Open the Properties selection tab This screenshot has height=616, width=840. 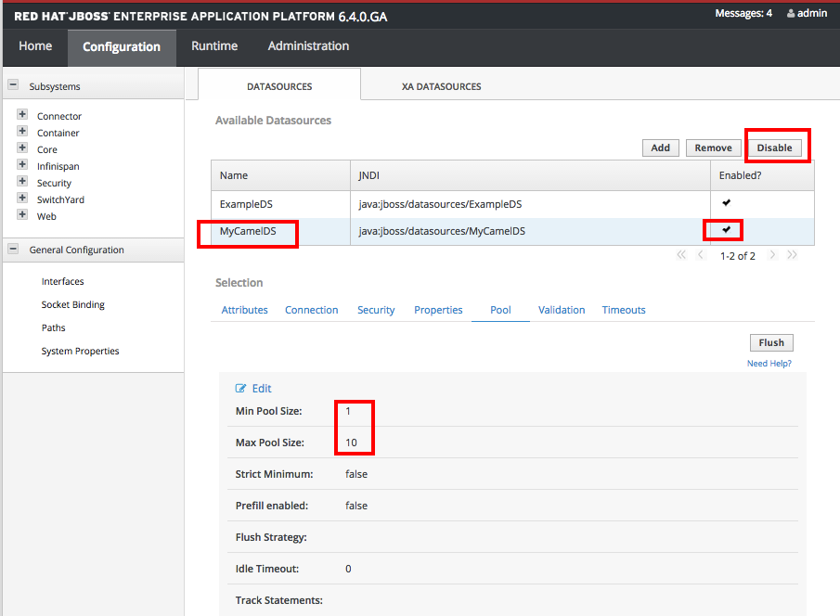[x=438, y=310]
